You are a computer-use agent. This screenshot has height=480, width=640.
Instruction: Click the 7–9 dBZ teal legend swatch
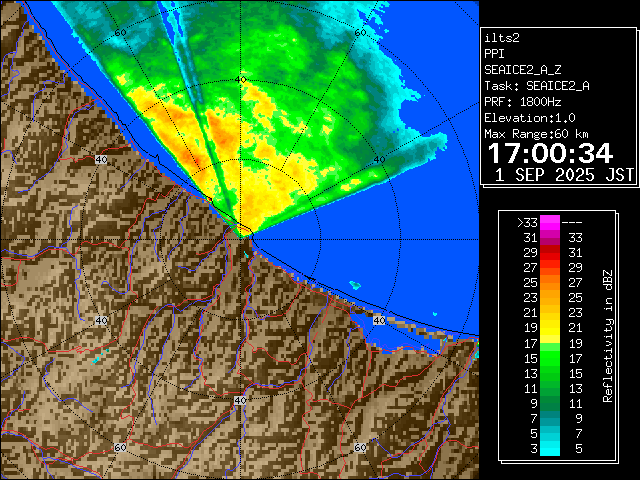click(x=549, y=417)
